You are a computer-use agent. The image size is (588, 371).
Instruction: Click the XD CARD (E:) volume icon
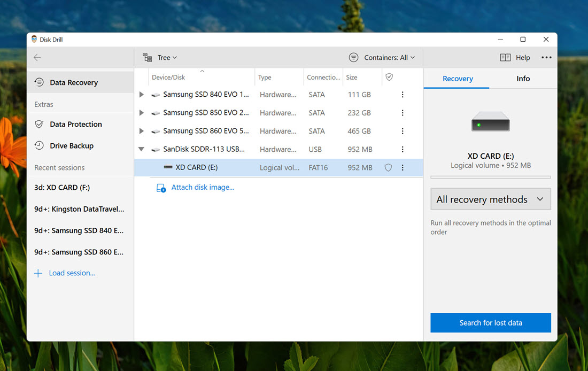point(168,167)
